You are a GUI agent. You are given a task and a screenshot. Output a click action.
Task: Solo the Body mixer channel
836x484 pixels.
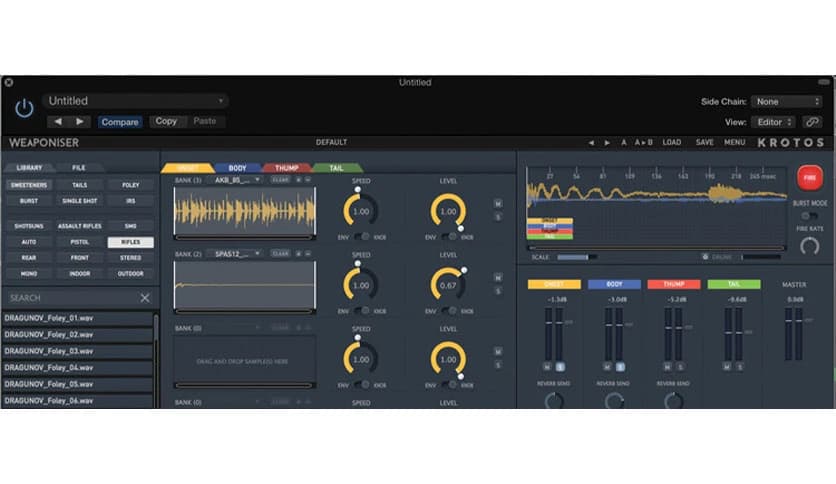[620, 367]
